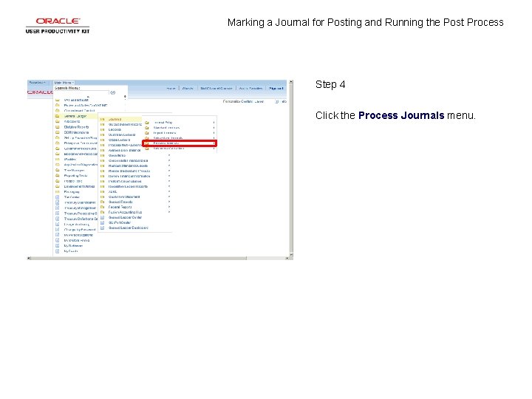The image size is (532, 399).
Task: Open the Worklist link in header
Action: [x=188, y=89]
